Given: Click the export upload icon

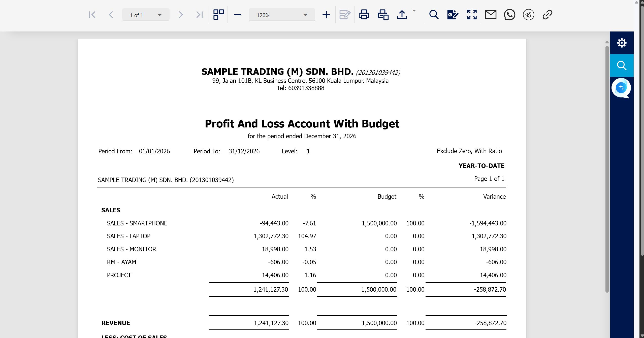Looking at the screenshot, I should 402,15.
